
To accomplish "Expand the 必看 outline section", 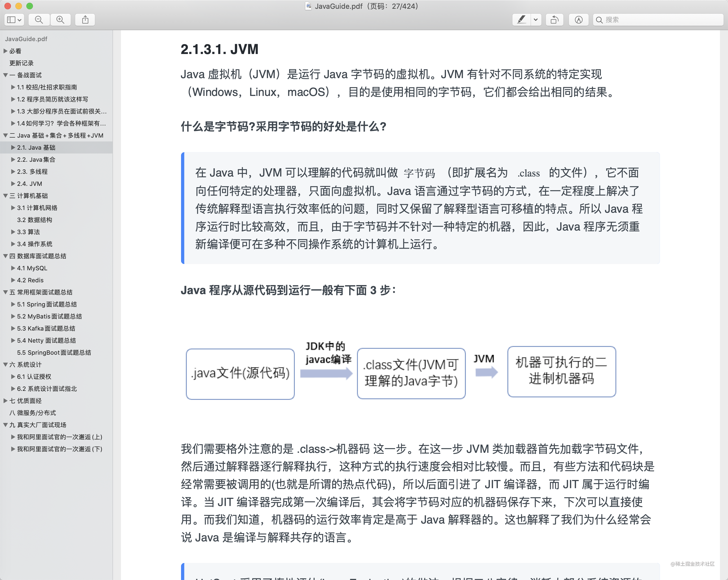I will (5, 51).
